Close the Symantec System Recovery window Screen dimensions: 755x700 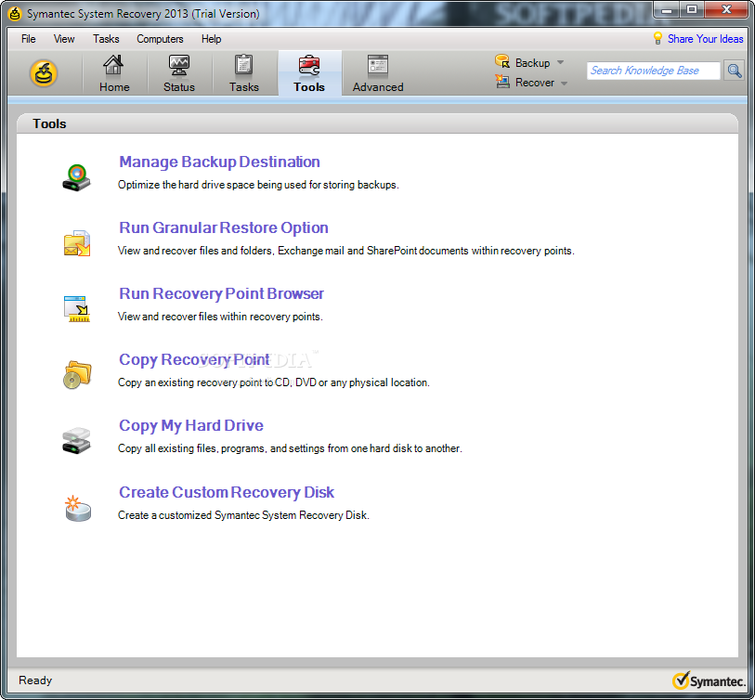click(727, 10)
